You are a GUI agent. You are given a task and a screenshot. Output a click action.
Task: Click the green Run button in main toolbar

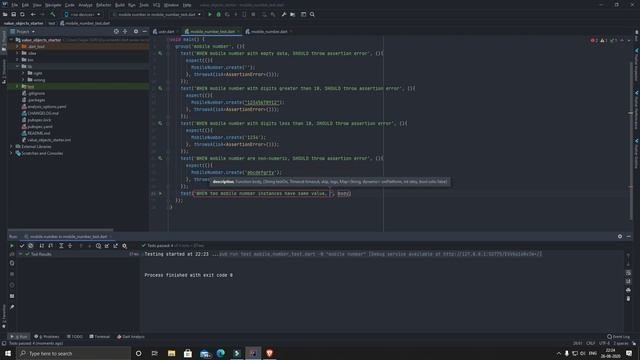(x=210, y=14)
